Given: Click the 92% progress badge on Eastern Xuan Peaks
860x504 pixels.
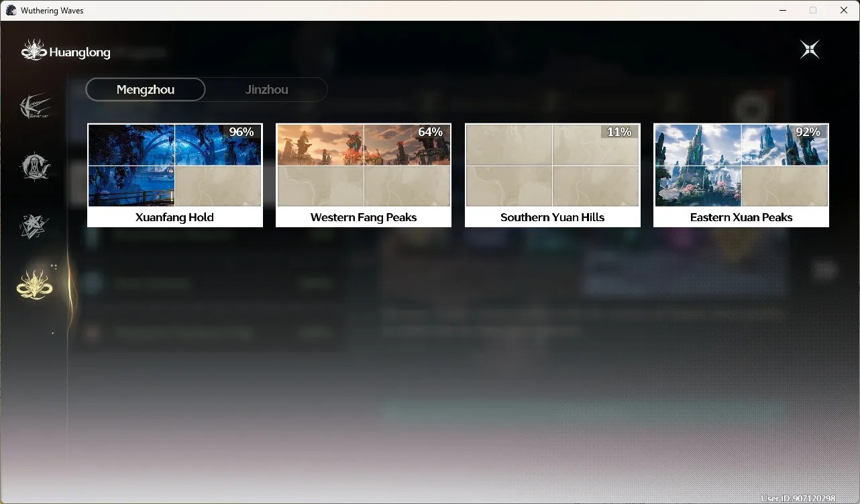Looking at the screenshot, I should [808, 132].
